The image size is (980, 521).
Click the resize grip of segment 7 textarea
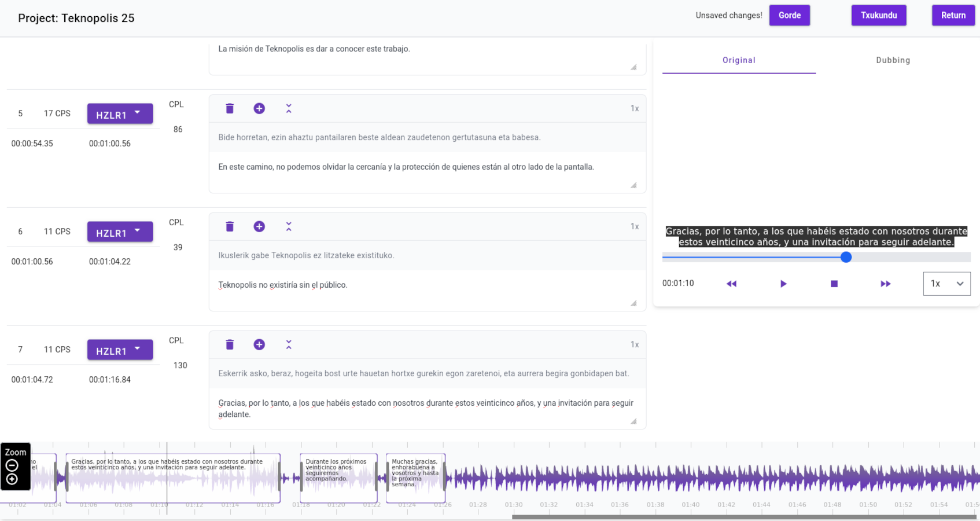coord(633,421)
